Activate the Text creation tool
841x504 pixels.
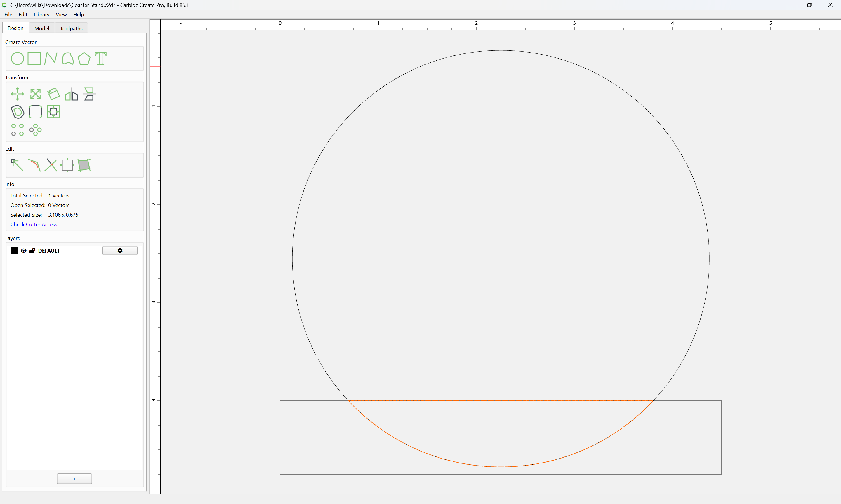pyautogui.click(x=101, y=58)
